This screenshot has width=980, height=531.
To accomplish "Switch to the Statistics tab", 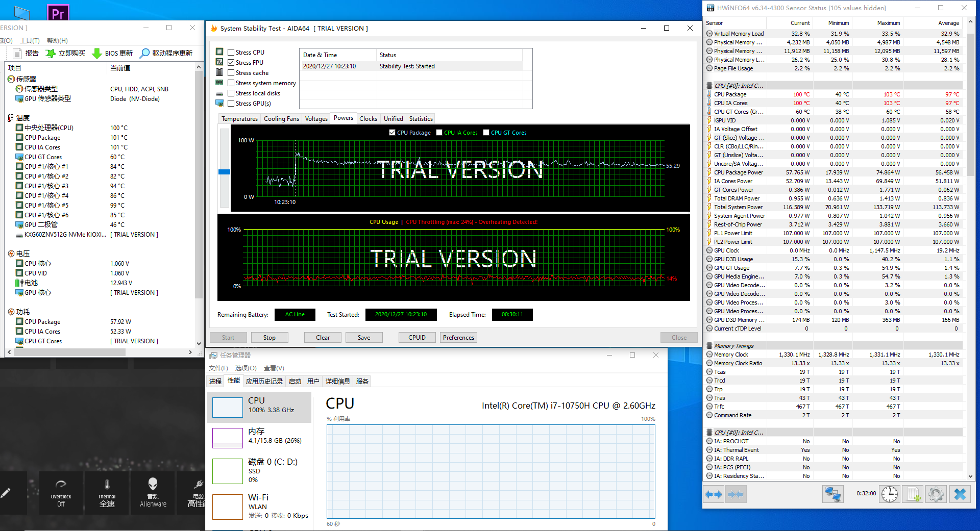I will [x=421, y=119].
